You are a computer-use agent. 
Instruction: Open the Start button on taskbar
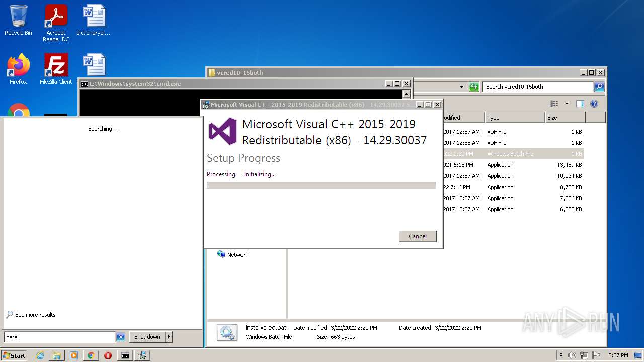coord(14,355)
